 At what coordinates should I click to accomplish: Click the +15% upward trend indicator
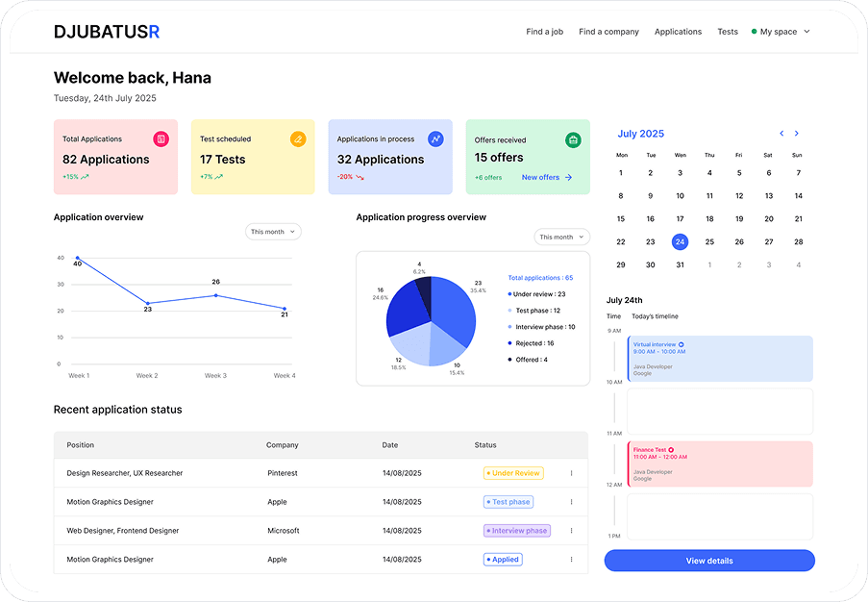coord(76,177)
